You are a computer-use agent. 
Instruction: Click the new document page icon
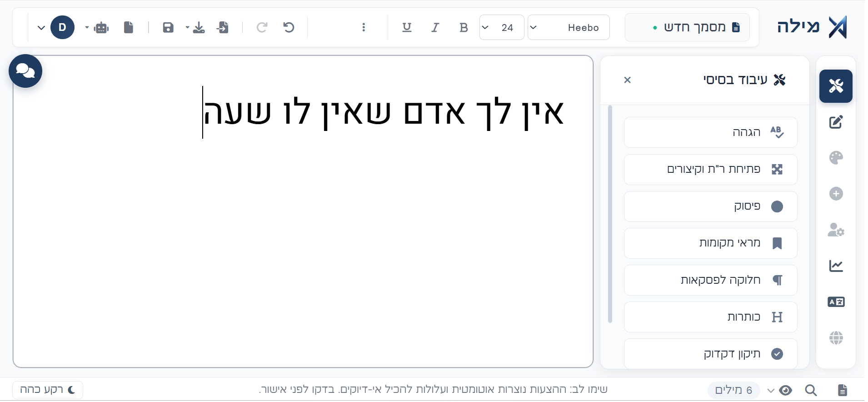(x=129, y=27)
